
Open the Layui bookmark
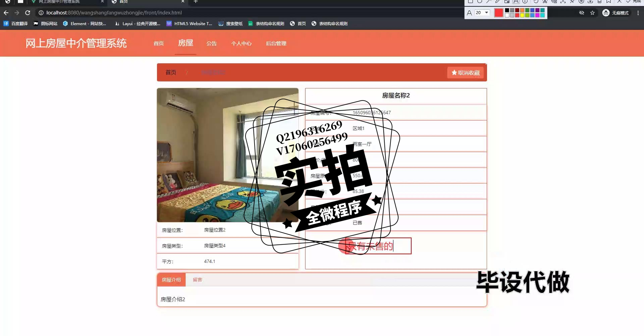[138, 23]
